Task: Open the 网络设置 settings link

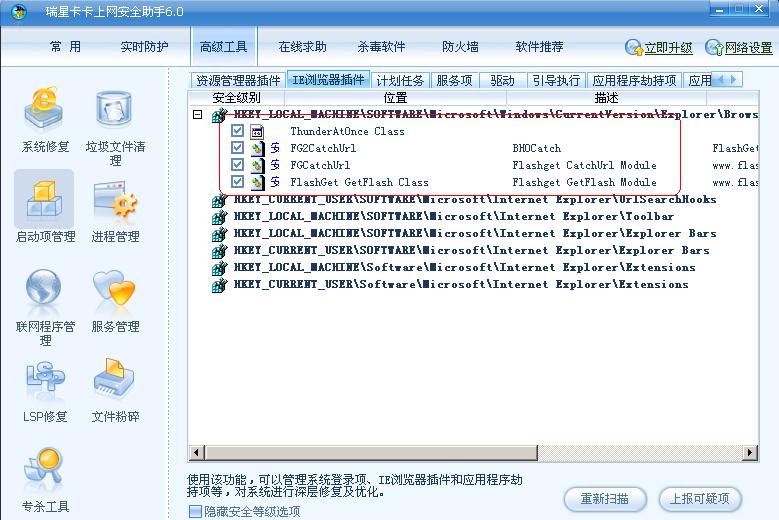Action: (749, 48)
